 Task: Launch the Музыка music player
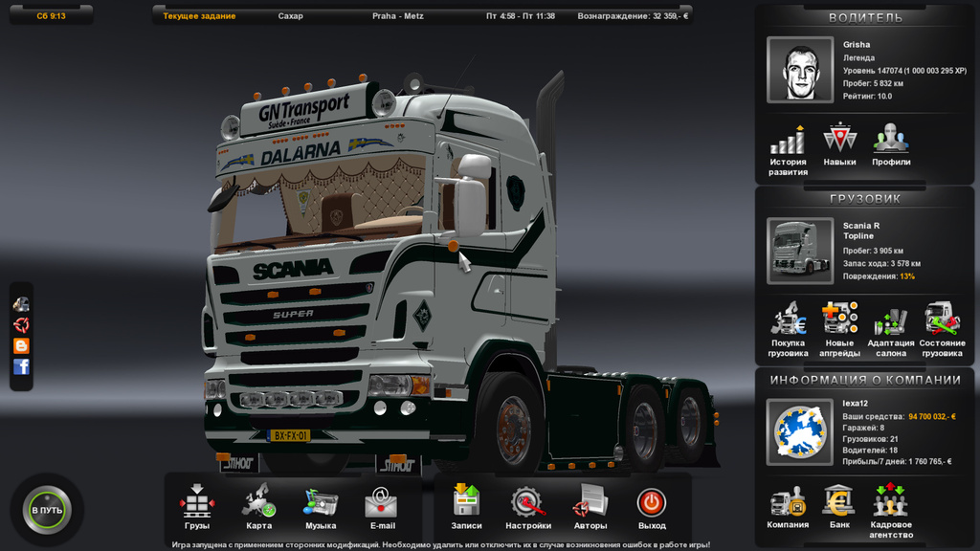coord(321,504)
